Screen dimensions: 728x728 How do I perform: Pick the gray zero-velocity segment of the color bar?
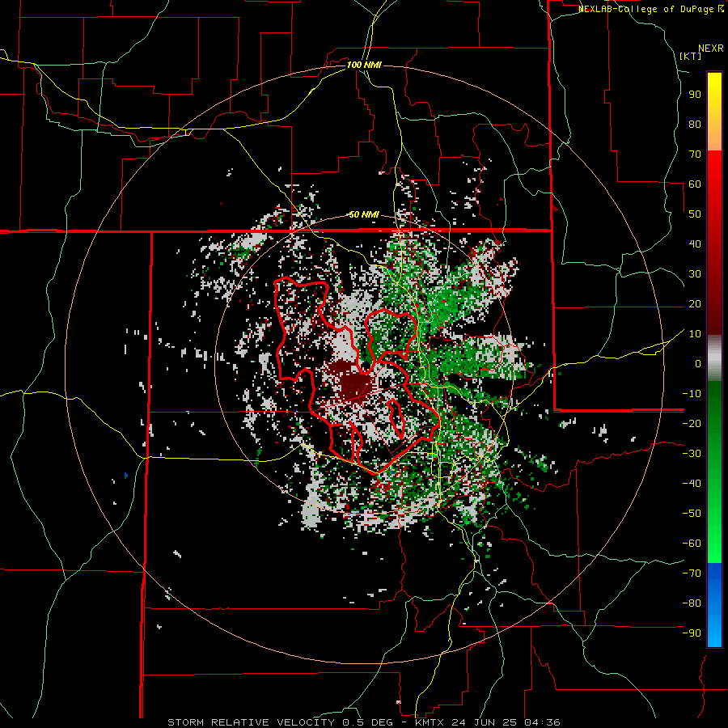[x=714, y=358]
